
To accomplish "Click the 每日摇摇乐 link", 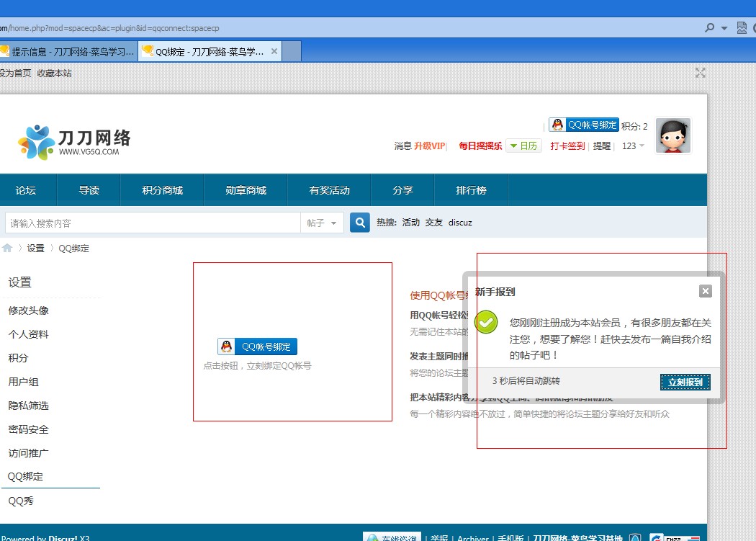I will click(480, 146).
